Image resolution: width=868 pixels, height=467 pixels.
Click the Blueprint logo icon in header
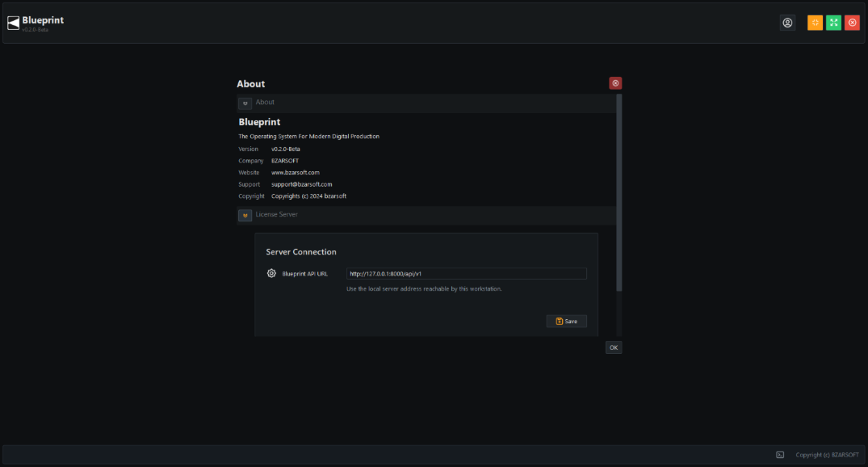point(13,23)
